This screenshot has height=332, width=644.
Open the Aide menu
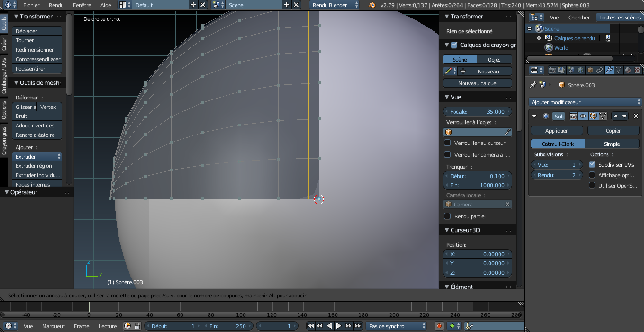[x=106, y=5]
